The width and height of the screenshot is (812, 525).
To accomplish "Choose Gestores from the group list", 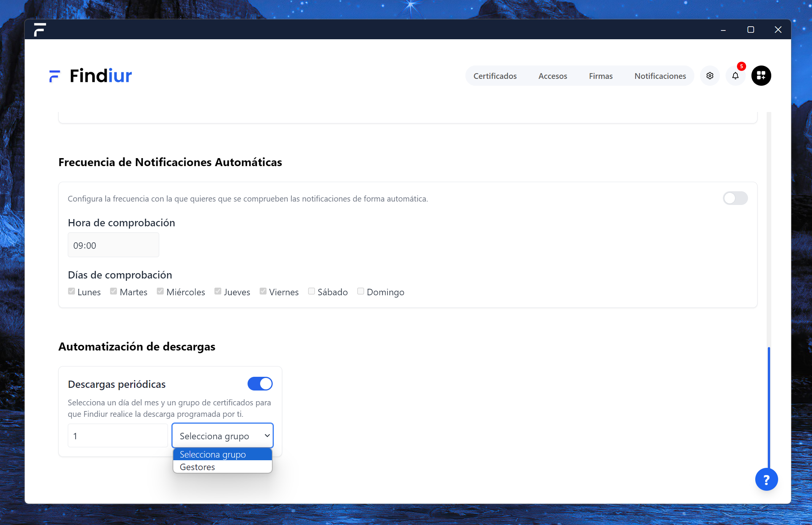I will 222,467.
